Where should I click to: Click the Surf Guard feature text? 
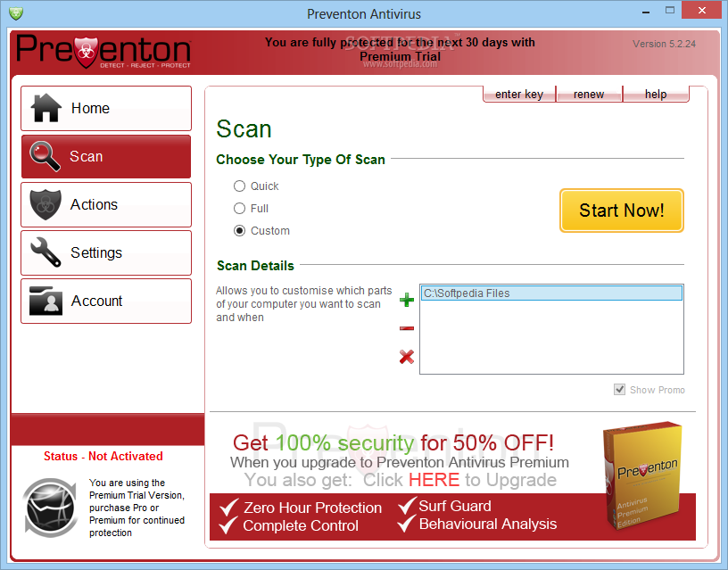tap(454, 506)
